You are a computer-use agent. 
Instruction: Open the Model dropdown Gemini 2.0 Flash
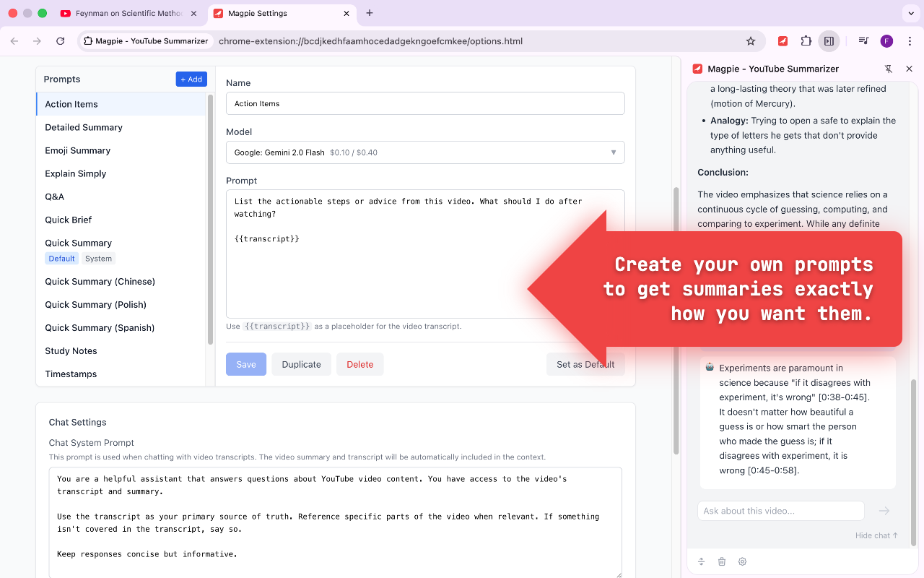click(425, 152)
